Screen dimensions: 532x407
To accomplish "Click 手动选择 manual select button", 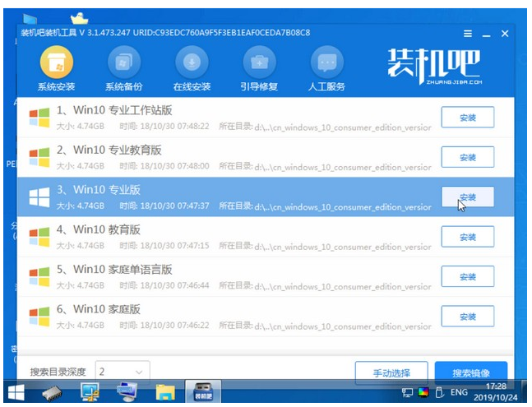I will (391, 372).
